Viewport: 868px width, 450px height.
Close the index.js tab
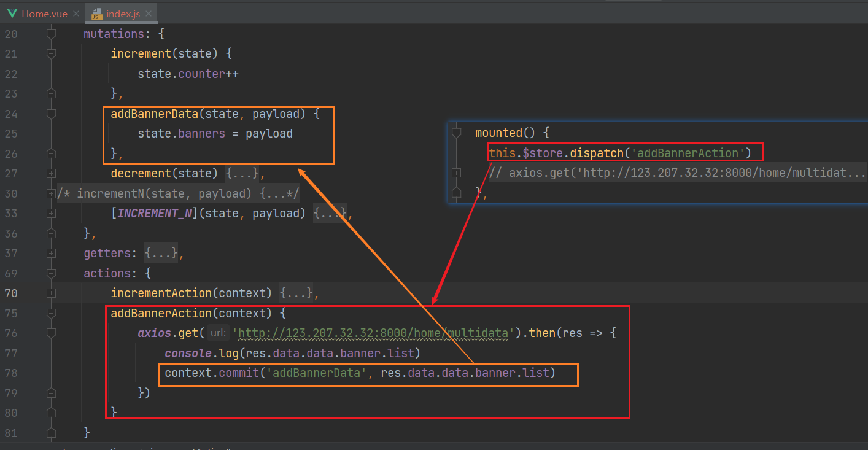coord(149,14)
